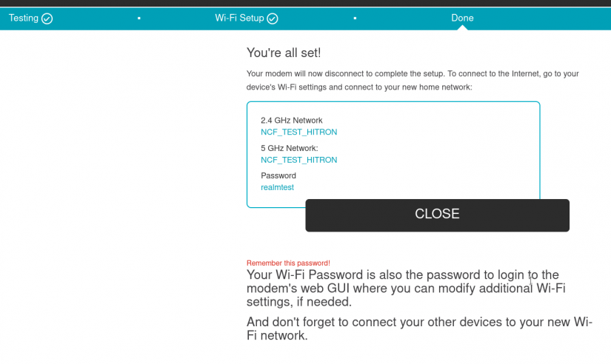The width and height of the screenshot is (611, 364).
Task: Click the "You're all set!" heading
Action: 284,53
